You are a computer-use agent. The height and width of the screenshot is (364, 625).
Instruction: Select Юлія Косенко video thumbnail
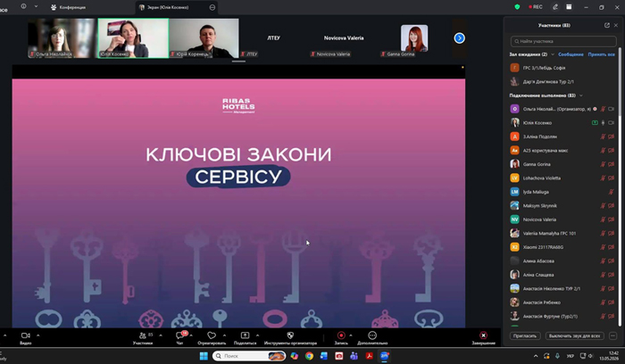point(133,38)
